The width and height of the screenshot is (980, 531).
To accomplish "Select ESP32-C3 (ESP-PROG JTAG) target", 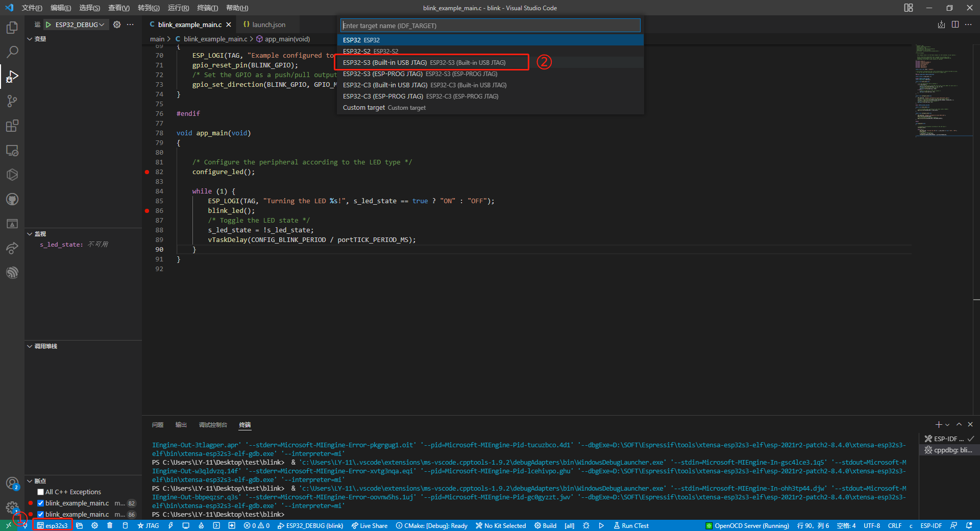I will [490, 96].
